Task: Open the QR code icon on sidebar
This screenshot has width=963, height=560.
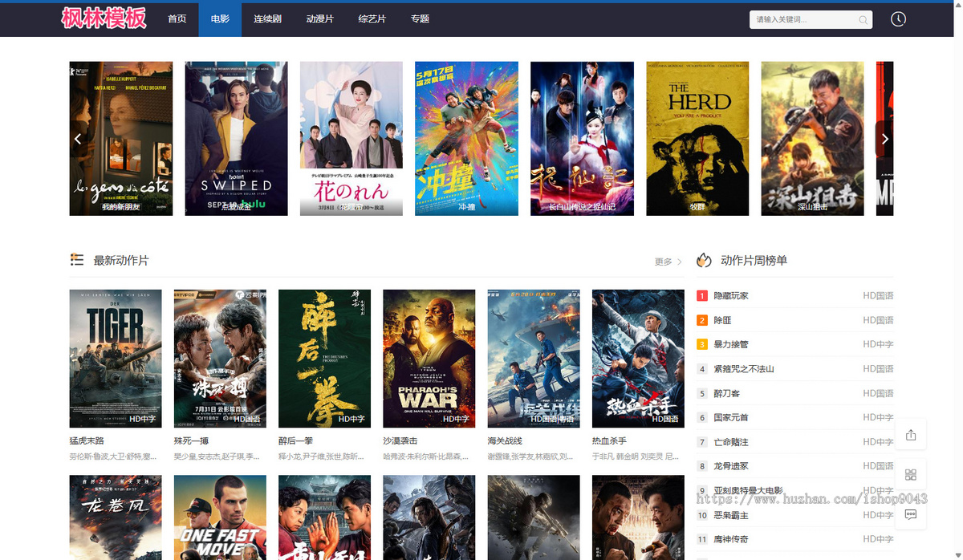Action: coord(911,474)
